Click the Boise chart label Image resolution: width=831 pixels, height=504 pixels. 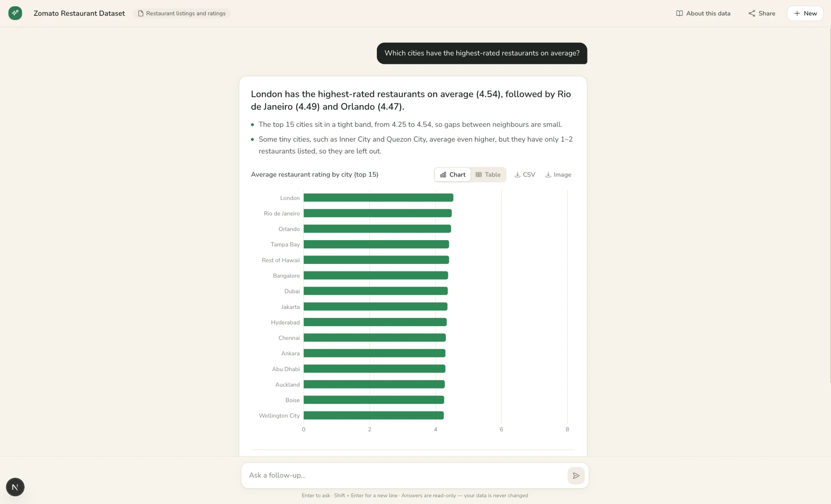pos(293,400)
